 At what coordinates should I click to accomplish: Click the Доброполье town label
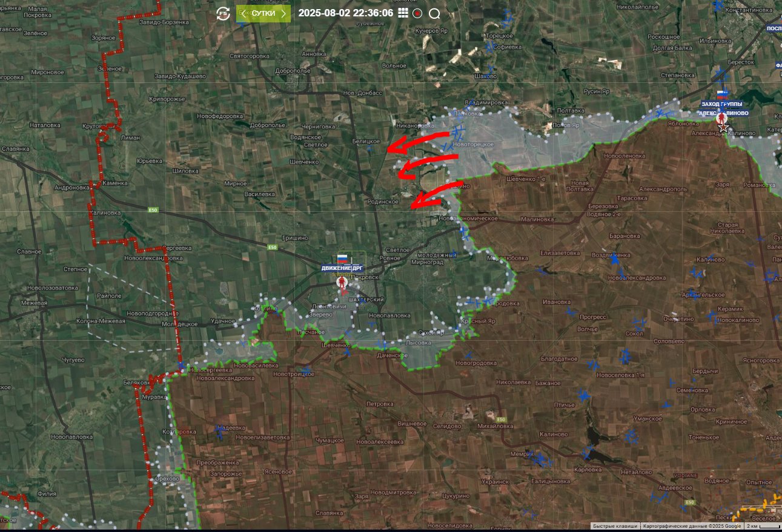293,70
